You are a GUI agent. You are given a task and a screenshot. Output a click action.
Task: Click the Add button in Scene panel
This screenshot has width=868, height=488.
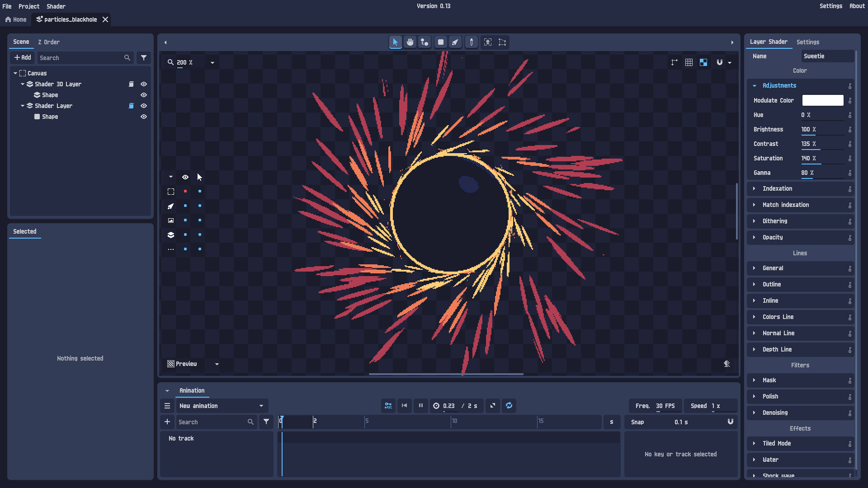(22, 57)
